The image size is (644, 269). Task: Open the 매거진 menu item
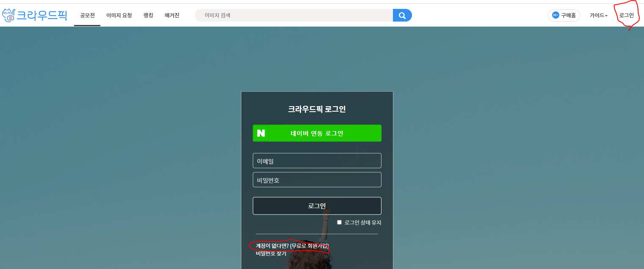pyautogui.click(x=172, y=16)
